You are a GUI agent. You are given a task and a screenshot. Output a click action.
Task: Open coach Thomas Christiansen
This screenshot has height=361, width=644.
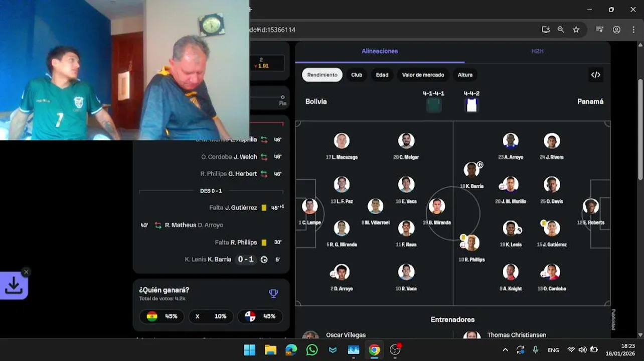[x=517, y=335]
